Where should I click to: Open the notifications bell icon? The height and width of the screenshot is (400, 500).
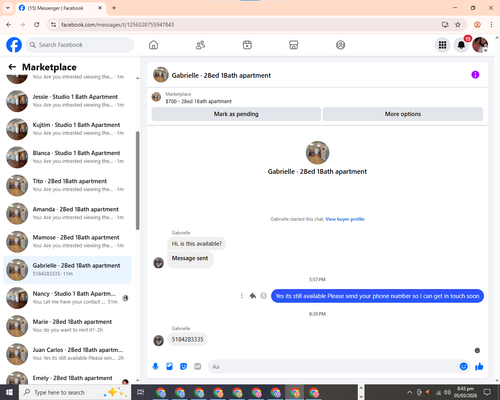pos(461,45)
